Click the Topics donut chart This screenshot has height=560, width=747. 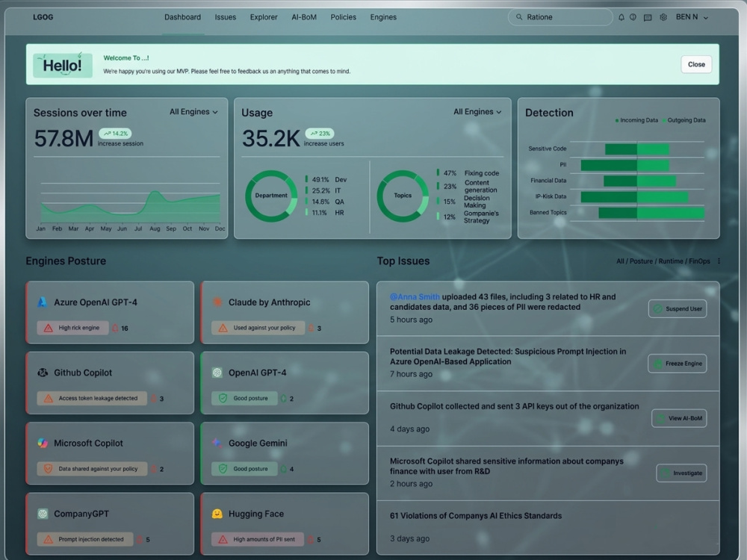point(403,196)
